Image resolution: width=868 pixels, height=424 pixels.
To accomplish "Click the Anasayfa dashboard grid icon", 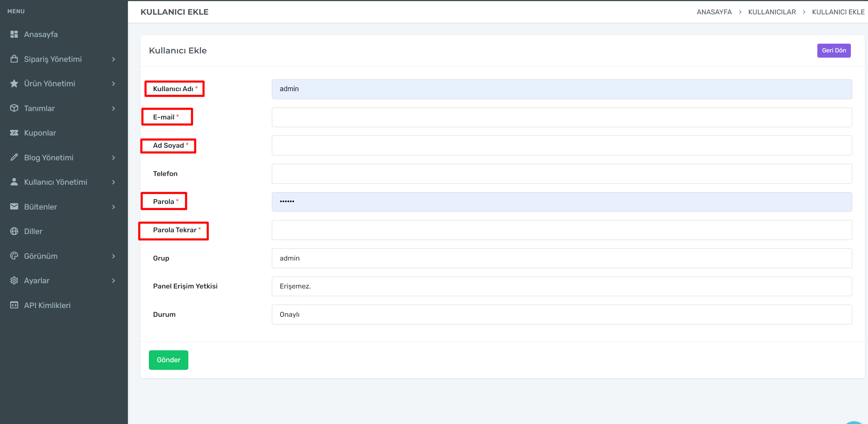I will point(14,34).
